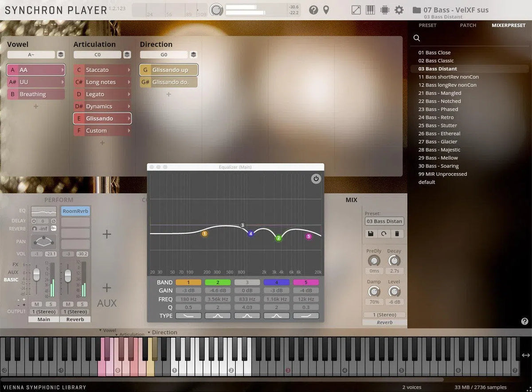Click the search magnifier above the preset list

(416, 38)
